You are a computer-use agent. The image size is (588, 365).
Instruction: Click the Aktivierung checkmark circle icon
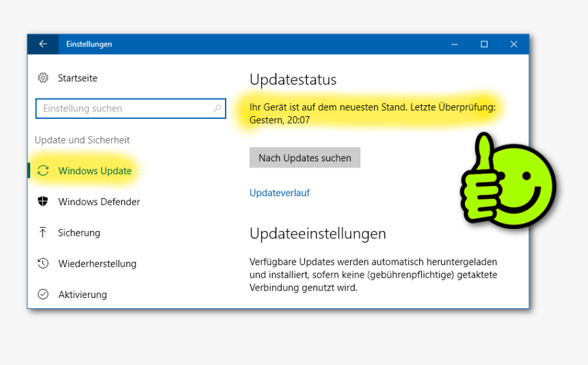click(x=43, y=294)
